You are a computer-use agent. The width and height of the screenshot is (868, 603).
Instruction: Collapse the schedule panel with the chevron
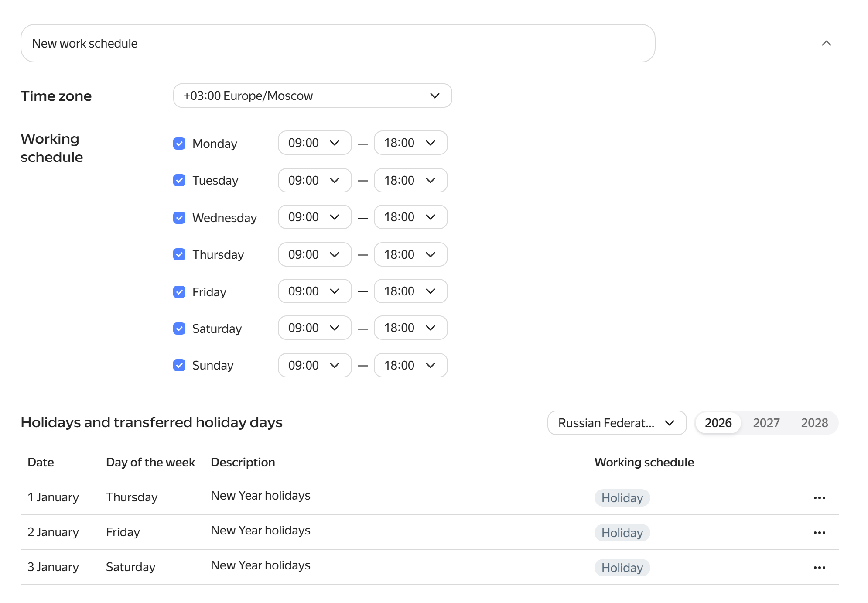[826, 43]
